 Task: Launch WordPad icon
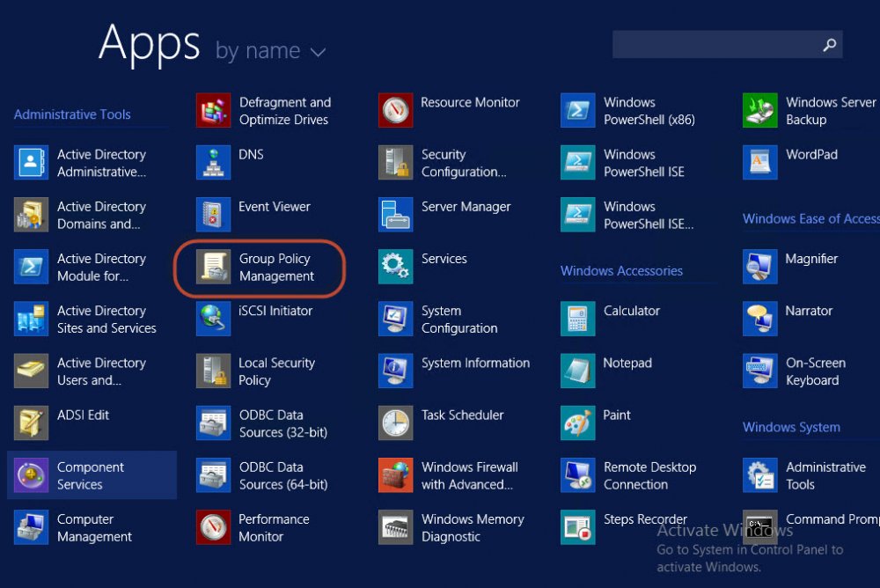(760, 163)
